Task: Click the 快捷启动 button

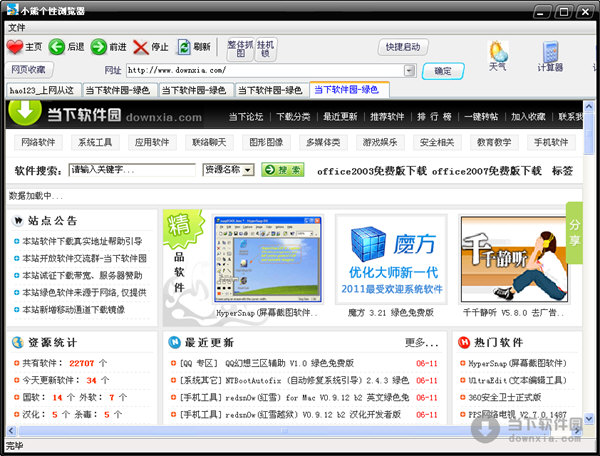Action: tap(403, 47)
